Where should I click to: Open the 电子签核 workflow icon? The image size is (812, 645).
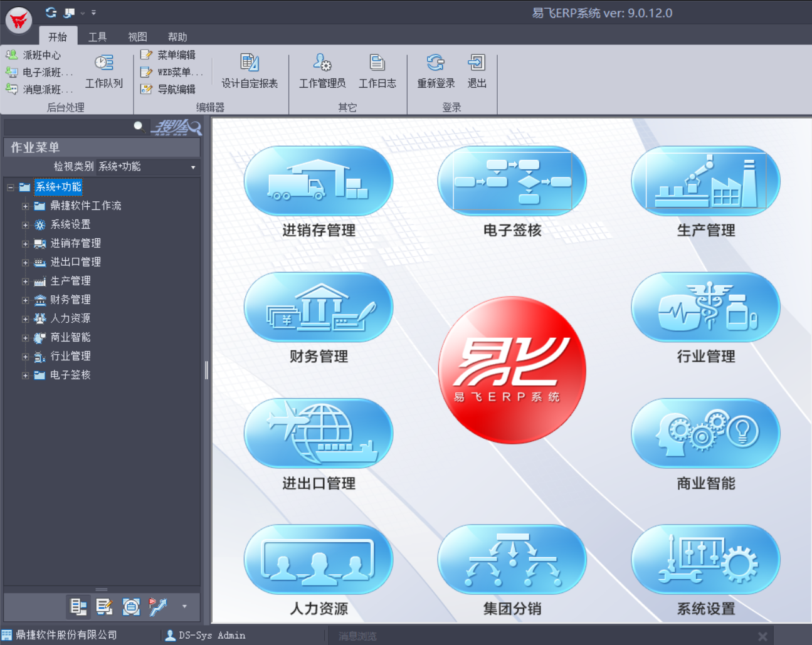coord(512,181)
